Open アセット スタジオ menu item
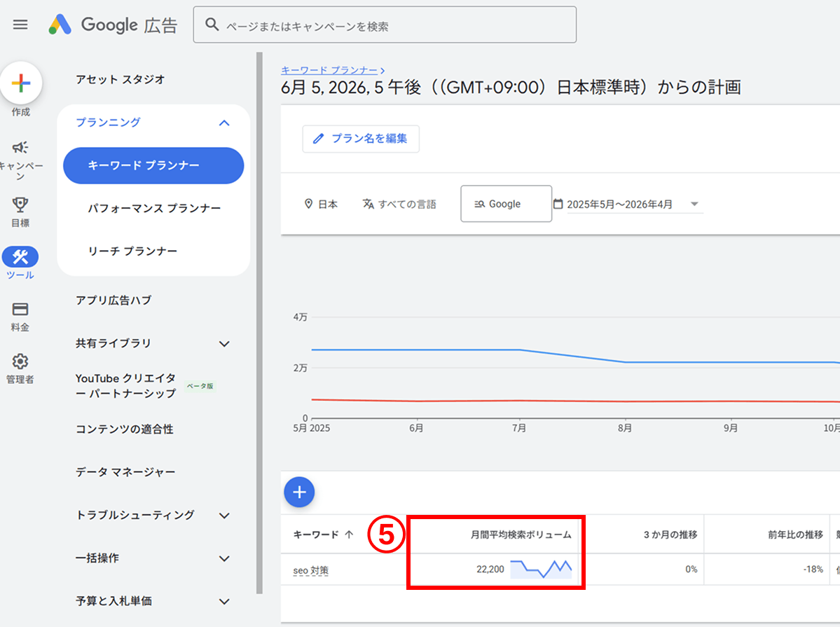This screenshot has width=840, height=627. coord(120,79)
